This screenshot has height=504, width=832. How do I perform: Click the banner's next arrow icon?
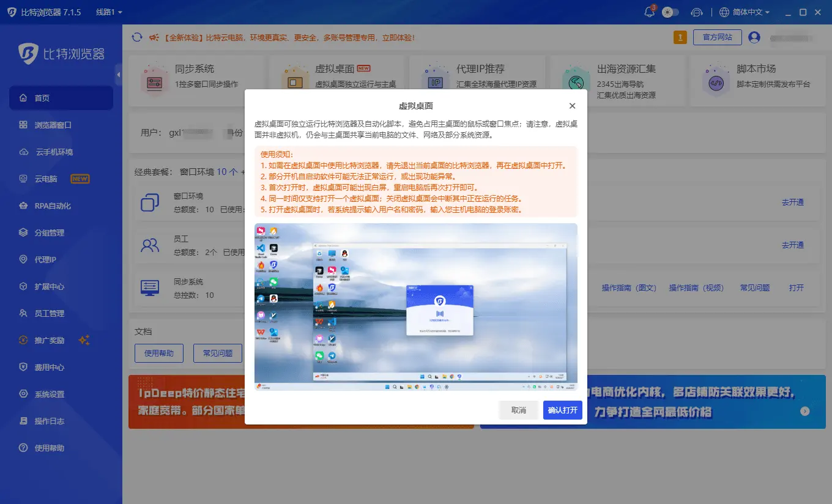click(x=805, y=412)
